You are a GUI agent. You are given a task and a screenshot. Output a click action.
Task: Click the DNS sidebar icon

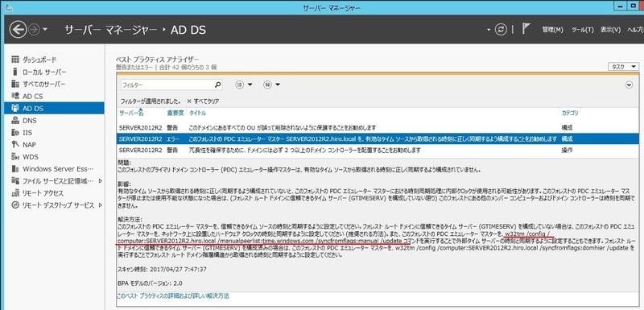[15, 121]
